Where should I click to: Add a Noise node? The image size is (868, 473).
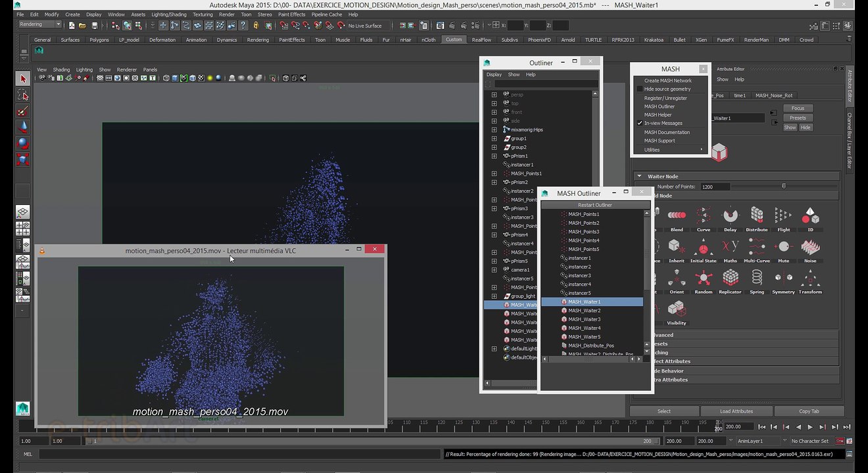pyautogui.click(x=810, y=250)
